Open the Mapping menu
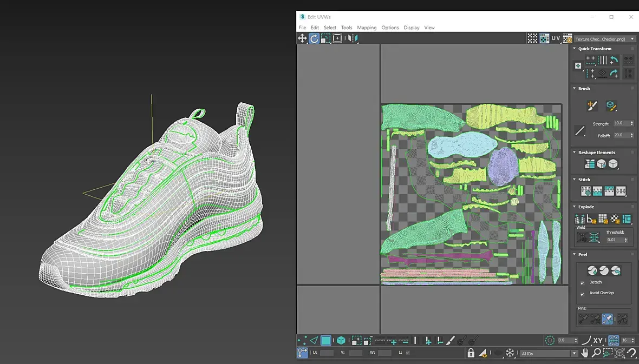Screen dimensions: 639x364 coord(366,28)
